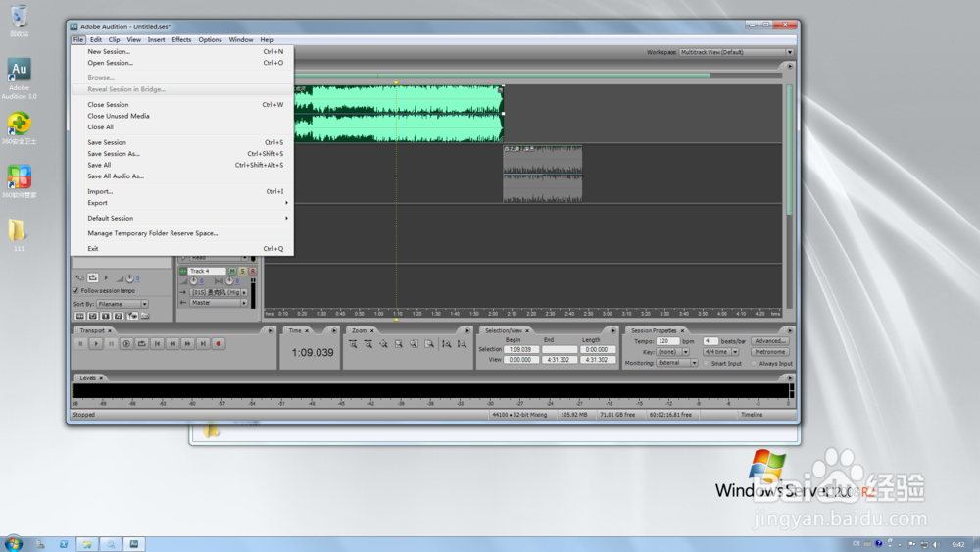Choose Manage Temporary Folder Reserve Space

(182, 233)
